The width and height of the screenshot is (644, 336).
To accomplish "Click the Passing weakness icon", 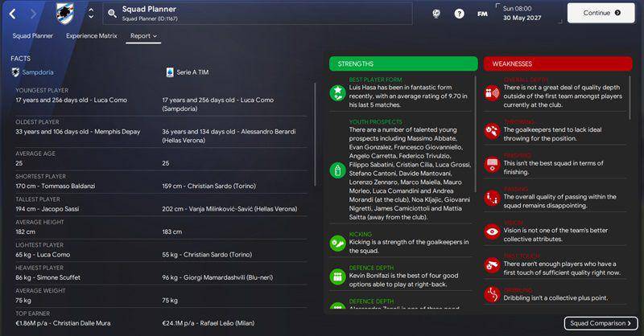I will click(x=492, y=199).
